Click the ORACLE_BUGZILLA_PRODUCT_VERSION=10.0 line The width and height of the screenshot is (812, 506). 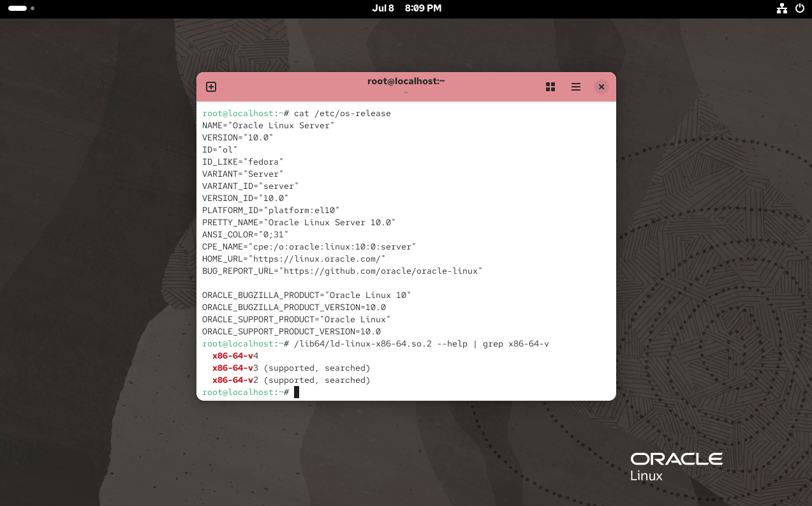(294, 308)
